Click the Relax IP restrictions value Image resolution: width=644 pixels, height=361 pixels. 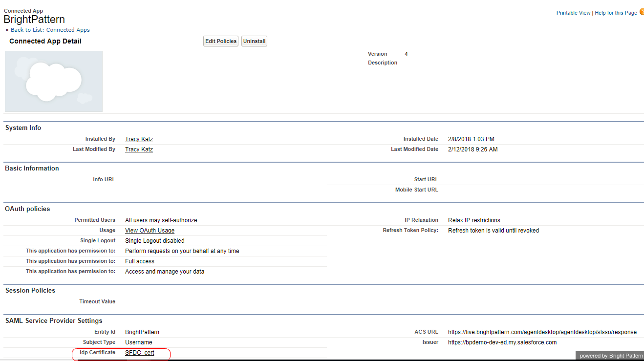[474, 220]
